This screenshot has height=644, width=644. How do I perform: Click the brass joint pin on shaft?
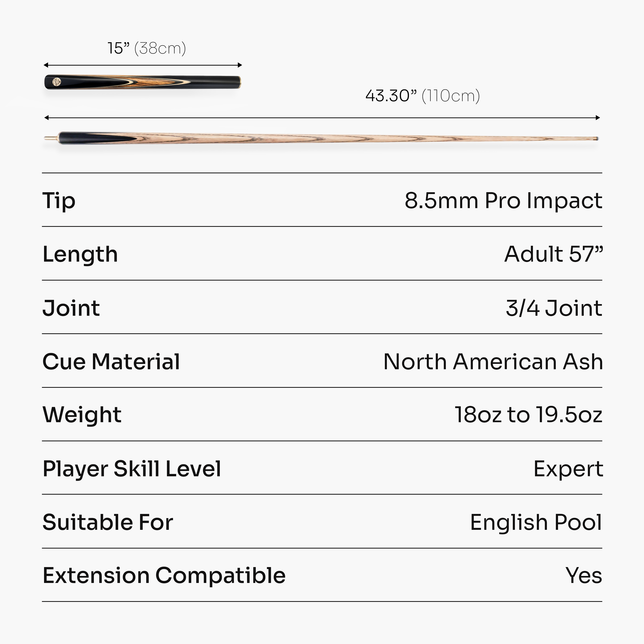(51, 138)
